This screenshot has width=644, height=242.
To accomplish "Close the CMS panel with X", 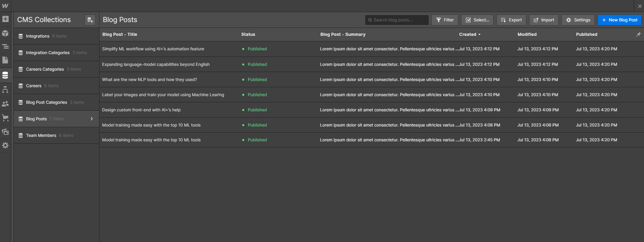I will click(x=640, y=6).
